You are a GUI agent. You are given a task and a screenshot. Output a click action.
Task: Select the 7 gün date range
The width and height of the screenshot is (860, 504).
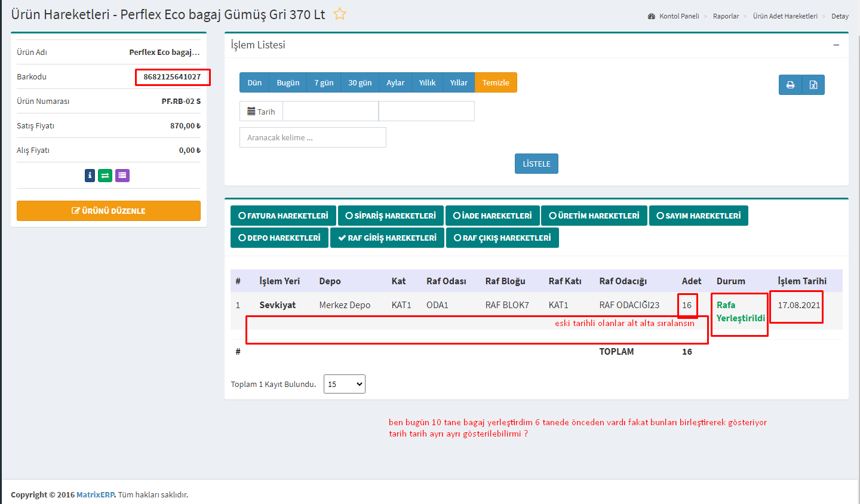[x=324, y=82]
